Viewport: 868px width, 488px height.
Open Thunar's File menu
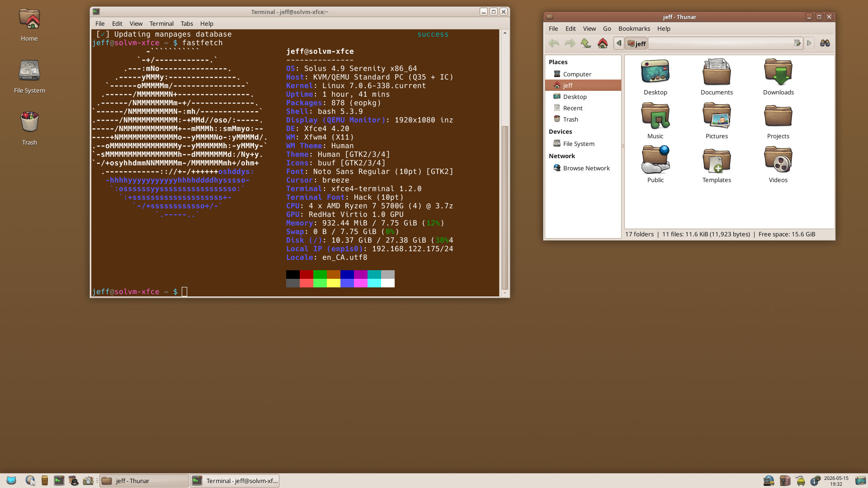[553, 28]
